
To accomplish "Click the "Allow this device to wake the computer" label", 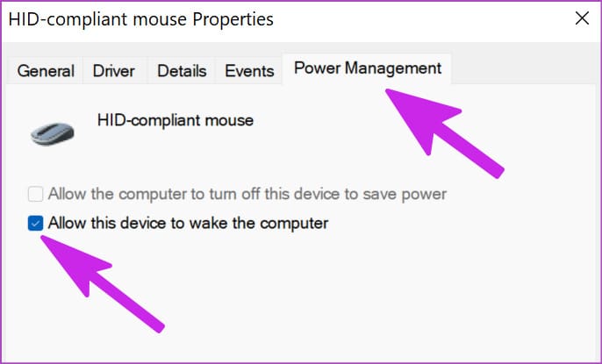I will 188,224.
